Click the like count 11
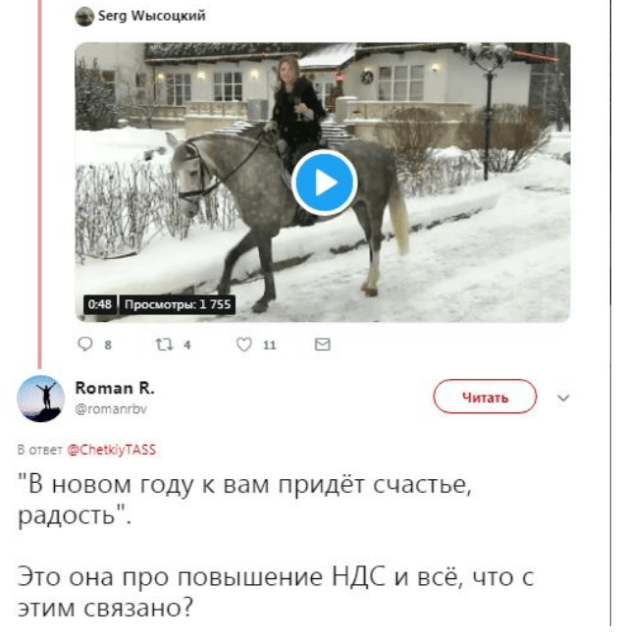625x640 pixels. pos(269,345)
